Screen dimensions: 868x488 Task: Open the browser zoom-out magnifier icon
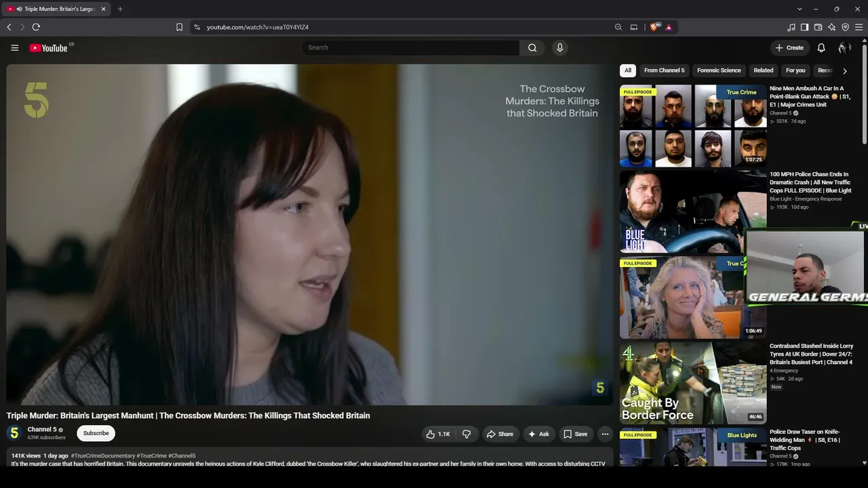click(x=618, y=27)
